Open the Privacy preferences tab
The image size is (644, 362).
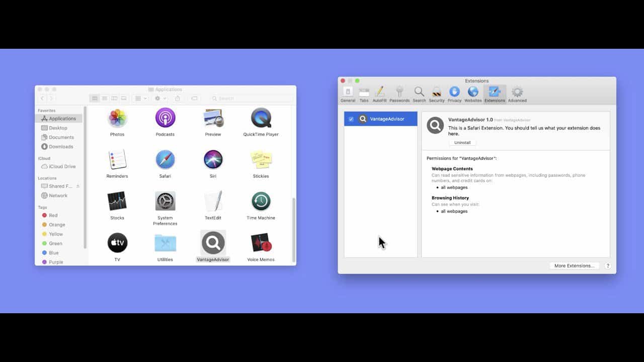pos(454,94)
